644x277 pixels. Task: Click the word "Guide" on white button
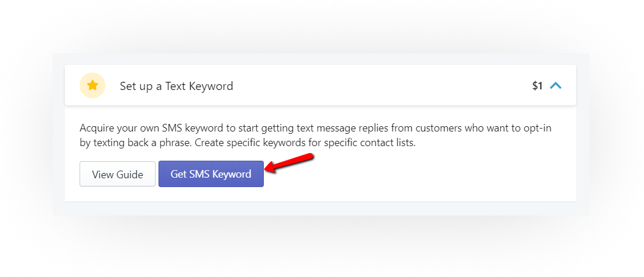129,174
